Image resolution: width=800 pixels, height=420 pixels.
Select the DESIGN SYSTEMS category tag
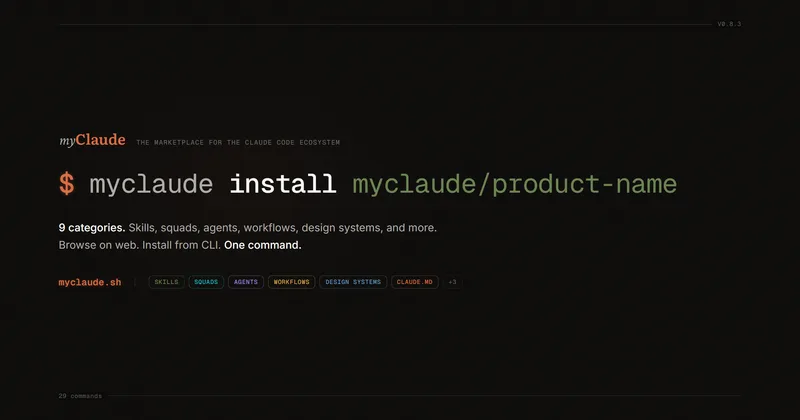coord(353,282)
